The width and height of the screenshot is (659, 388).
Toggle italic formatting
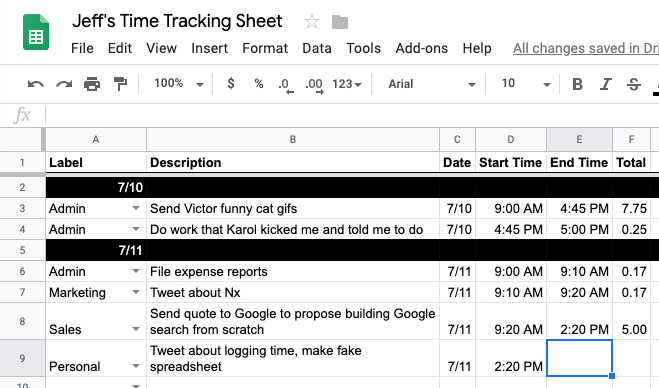tap(606, 84)
